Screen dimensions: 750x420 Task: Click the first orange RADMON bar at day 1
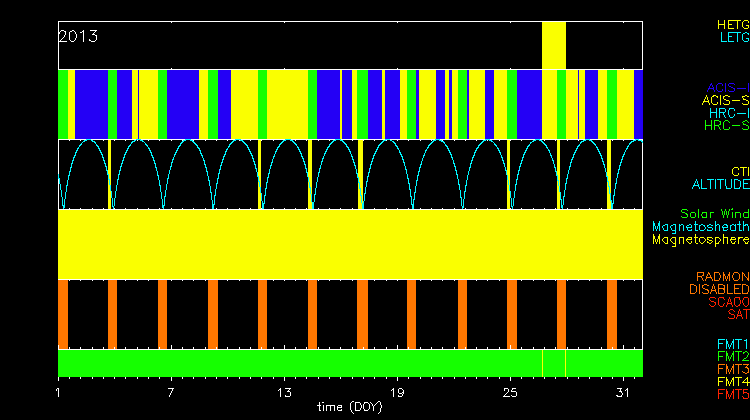(63, 313)
